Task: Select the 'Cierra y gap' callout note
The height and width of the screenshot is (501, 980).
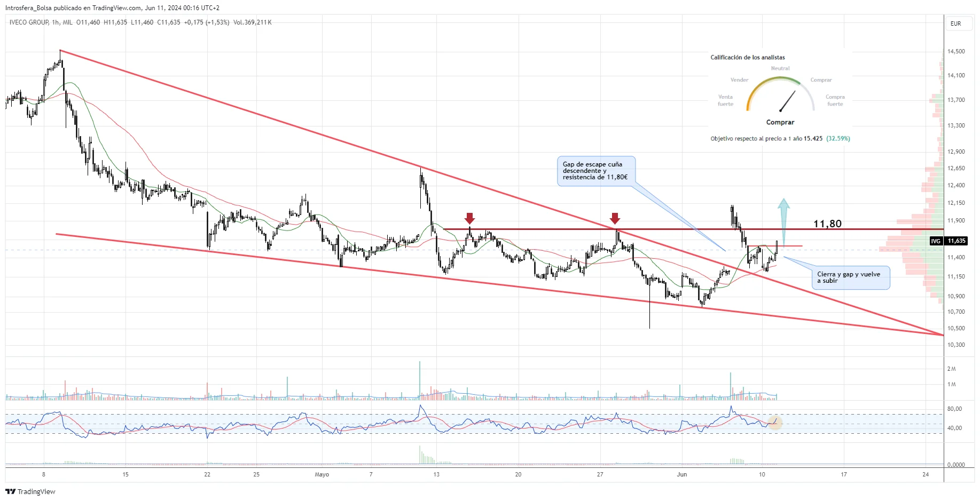Action: pos(850,277)
